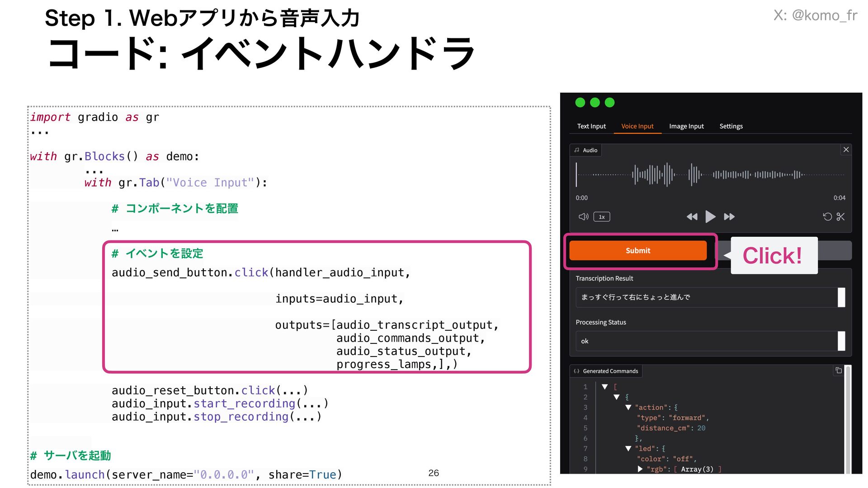Collapse the "action" JSON node
Image resolution: width=868 pixels, height=488 pixels.
click(628, 408)
